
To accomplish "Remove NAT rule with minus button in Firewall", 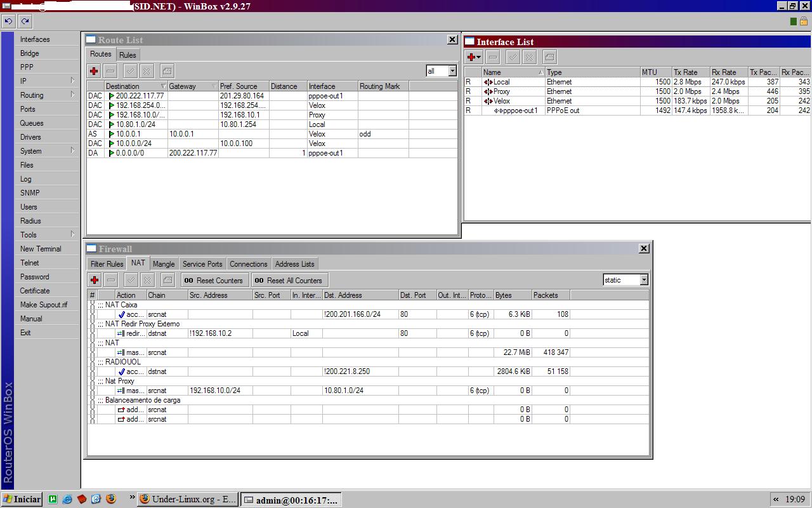I will (x=111, y=280).
